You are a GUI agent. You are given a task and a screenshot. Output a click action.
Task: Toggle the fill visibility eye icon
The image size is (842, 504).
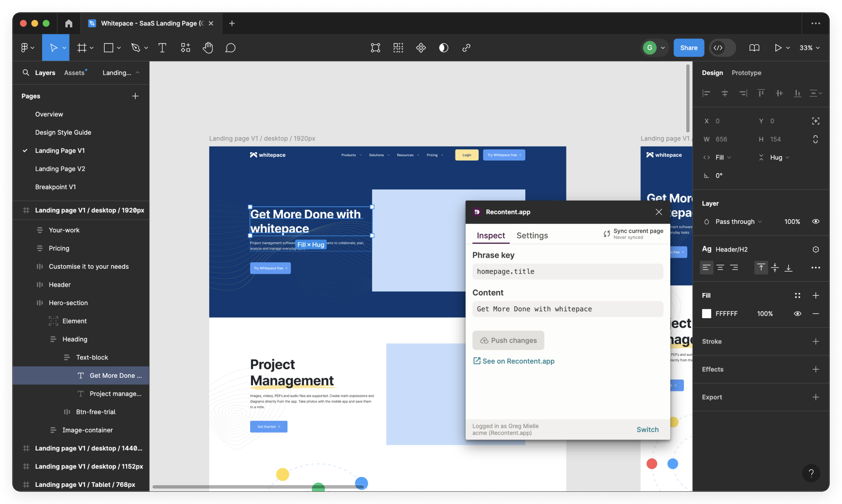[x=797, y=313]
